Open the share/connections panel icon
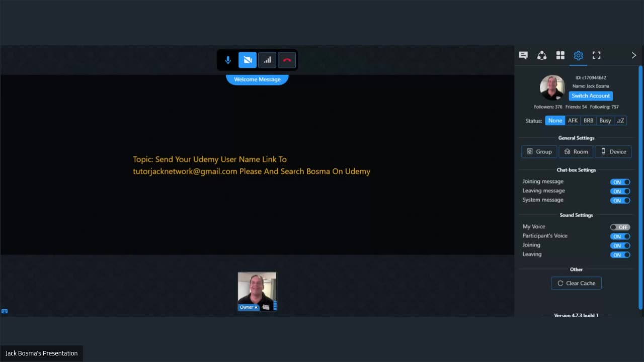The height and width of the screenshot is (362, 644). tap(542, 55)
